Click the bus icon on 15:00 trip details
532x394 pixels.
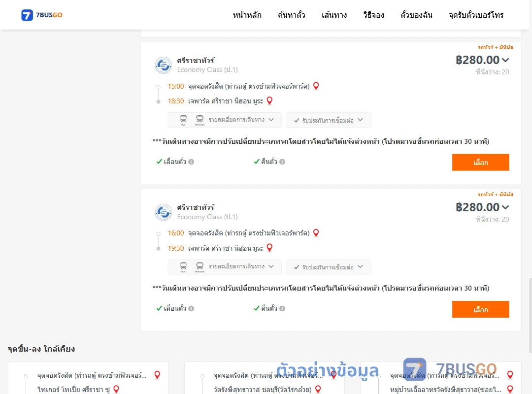point(183,120)
